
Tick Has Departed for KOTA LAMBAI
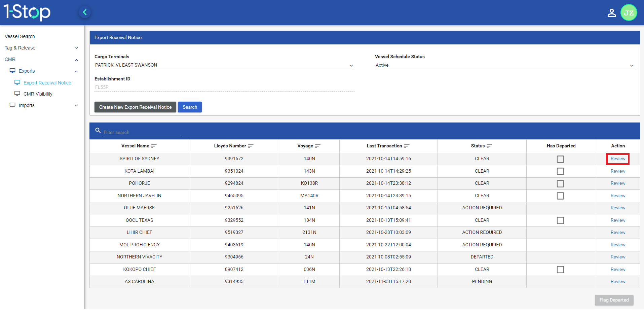pos(560,171)
